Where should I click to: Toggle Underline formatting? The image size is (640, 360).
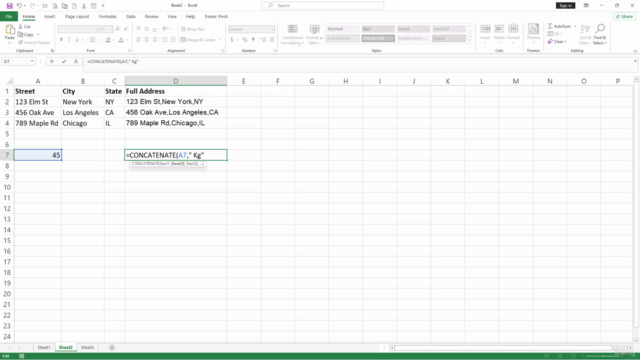pos(77,40)
